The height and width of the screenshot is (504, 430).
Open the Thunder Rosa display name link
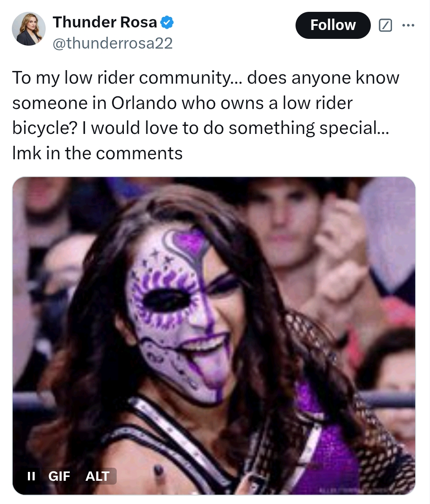pyautogui.click(x=105, y=22)
